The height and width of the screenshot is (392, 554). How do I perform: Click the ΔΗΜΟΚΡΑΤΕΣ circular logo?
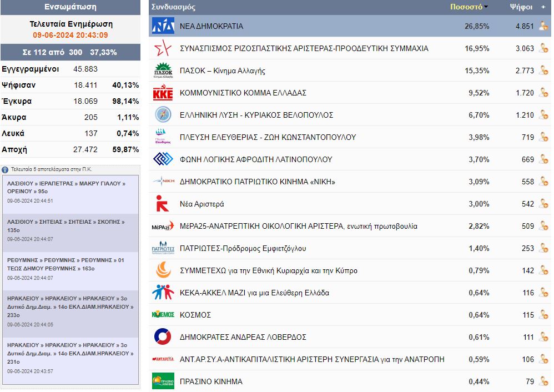tap(163, 337)
